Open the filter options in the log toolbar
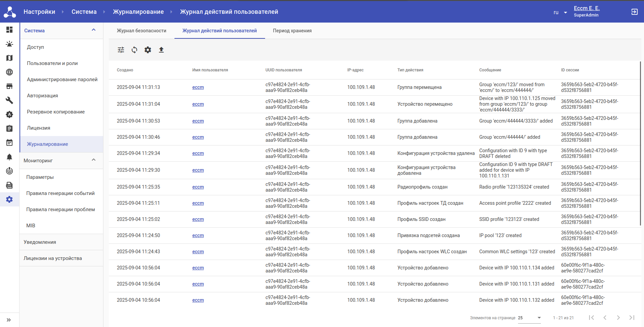 (x=121, y=50)
